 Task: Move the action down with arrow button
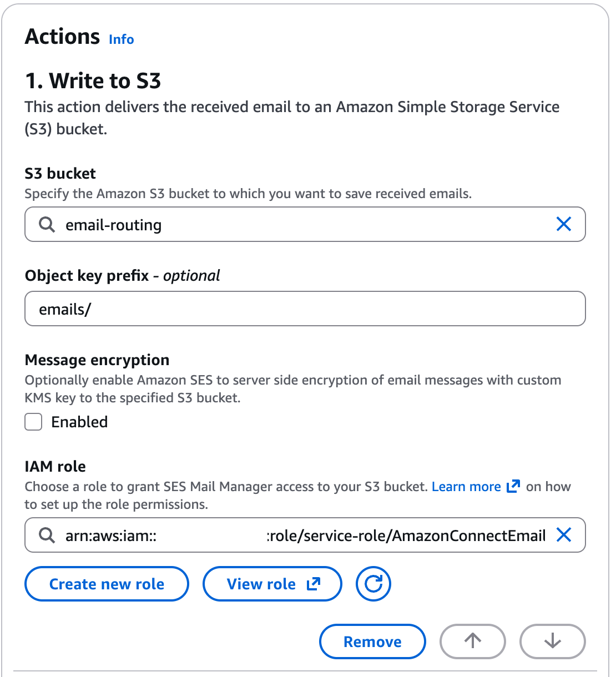(552, 641)
